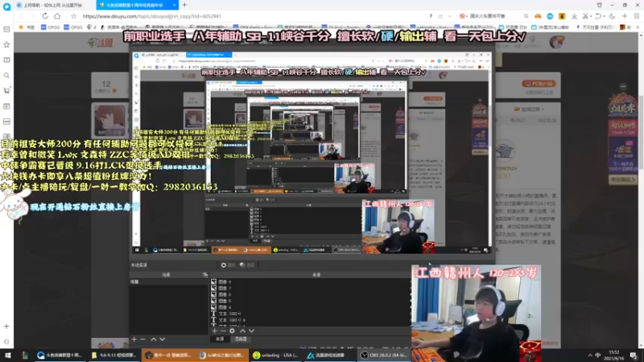Image resolution: width=644 pixels, height=362 pixels.
Task: Open browser hamburger main menu
Action: pyautogui.click(x=637, y=16)
